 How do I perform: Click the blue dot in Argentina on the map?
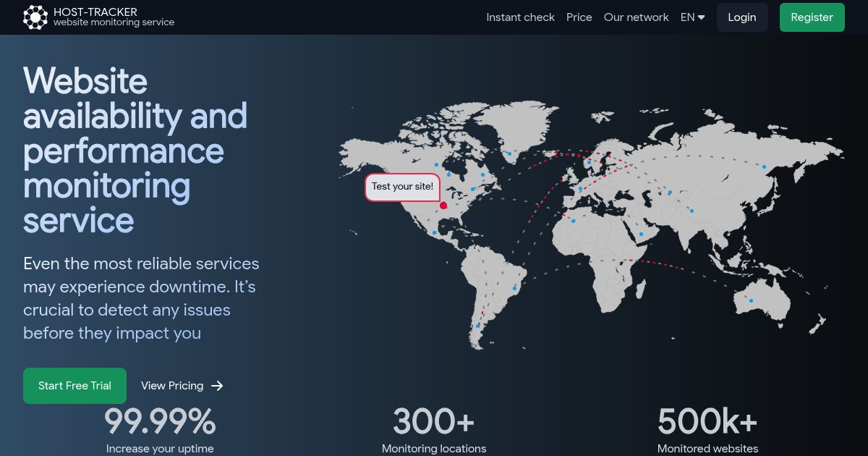(x=477, y=326)
